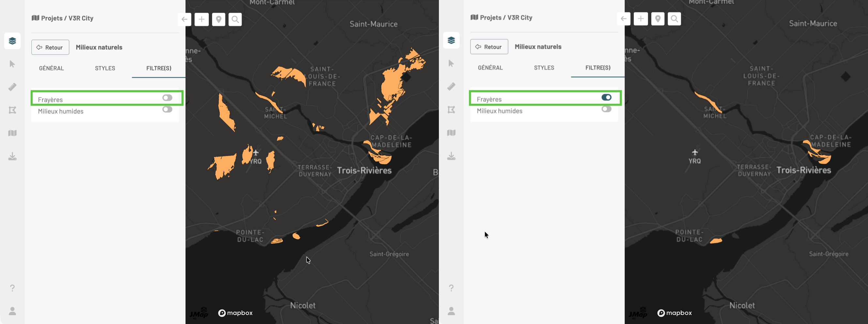This screenshot has width=868, height=324.
Task: Click the Retour button in left panel
Action: [50, 48]
